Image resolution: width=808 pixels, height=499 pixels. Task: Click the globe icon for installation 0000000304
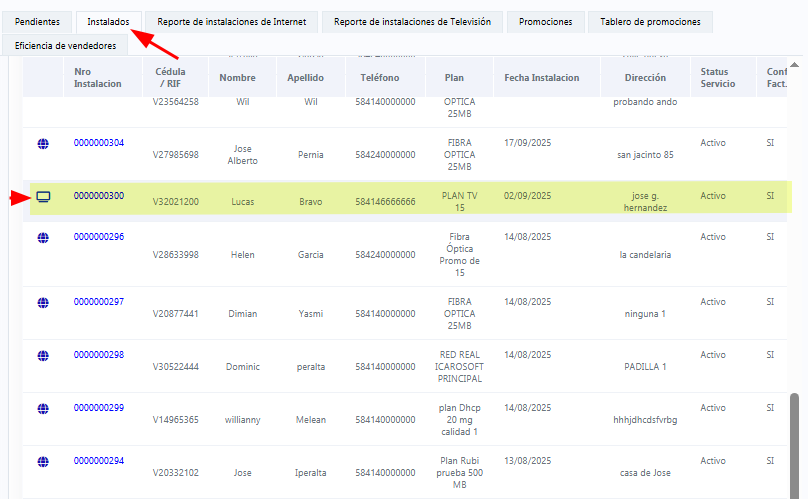43,144
